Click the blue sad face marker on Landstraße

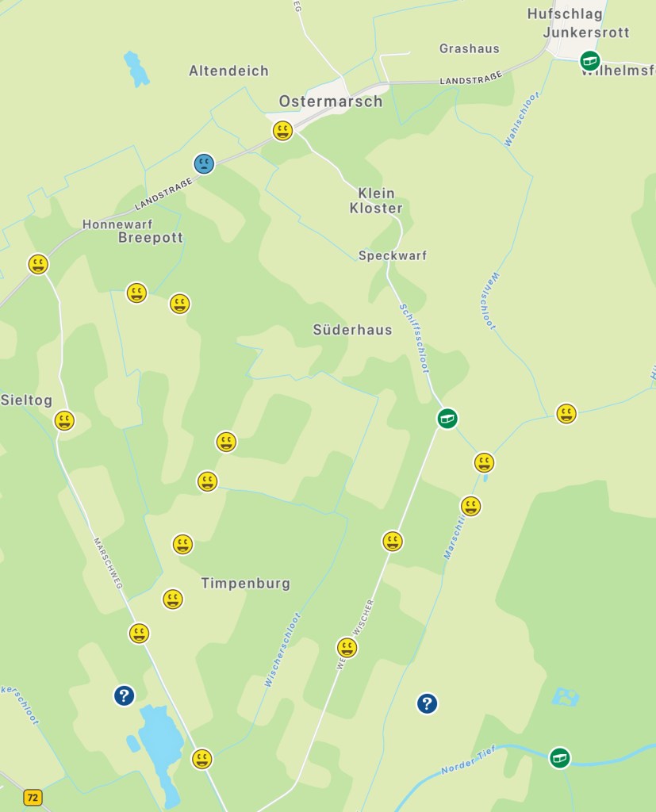(x=204, y=163)
